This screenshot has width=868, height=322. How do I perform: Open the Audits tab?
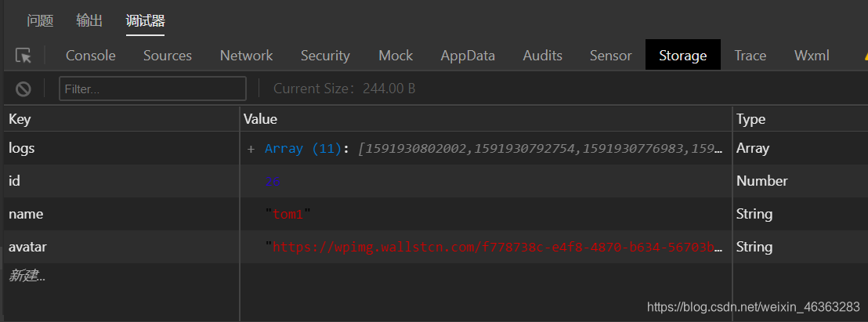pos(542,56)
